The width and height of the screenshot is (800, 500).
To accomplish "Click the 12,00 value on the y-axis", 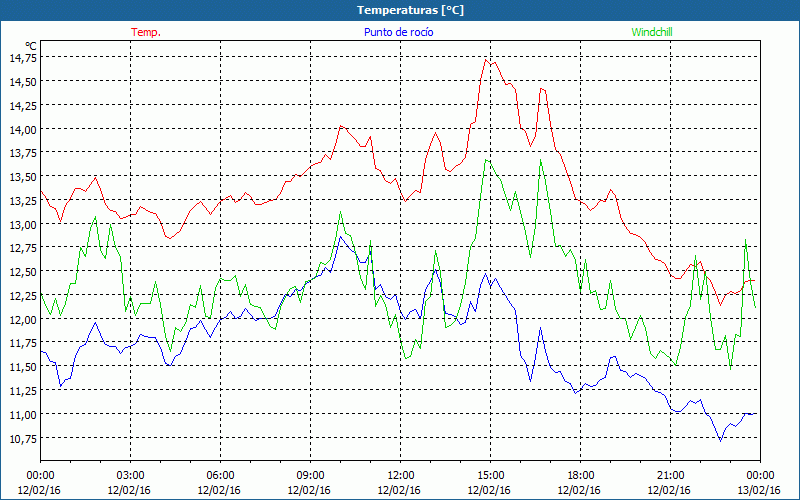I will point(23,319).
